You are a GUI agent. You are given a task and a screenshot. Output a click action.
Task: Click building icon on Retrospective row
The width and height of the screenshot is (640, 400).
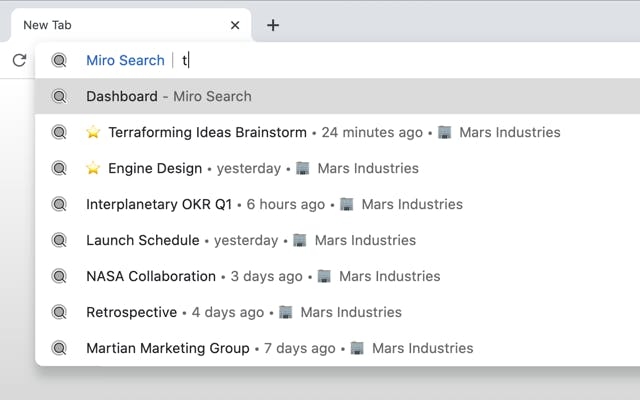286,311
